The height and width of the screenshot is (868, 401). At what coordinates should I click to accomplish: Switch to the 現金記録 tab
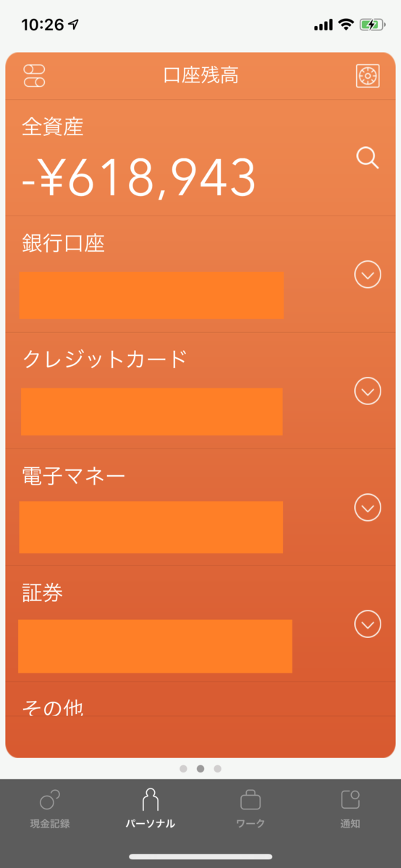[x=50, y=809]
